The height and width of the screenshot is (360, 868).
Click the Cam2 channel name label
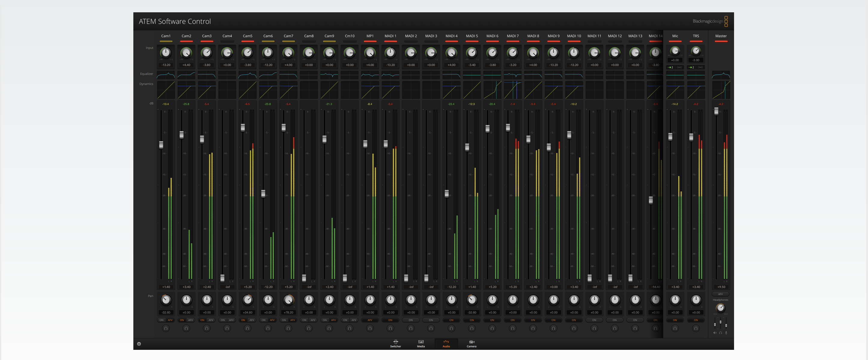pyautogui.click(x=186, y=36)
